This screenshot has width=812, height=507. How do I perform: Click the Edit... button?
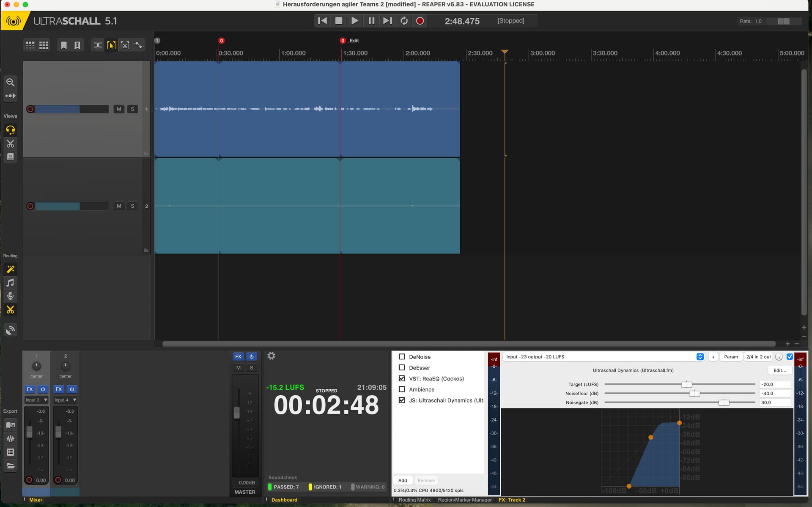click(x=780, y=370)
